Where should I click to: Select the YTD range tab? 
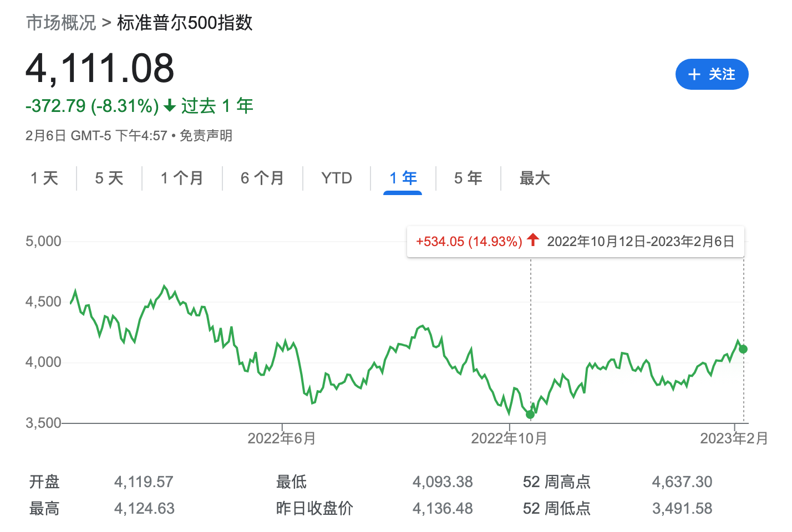[337, 178]
